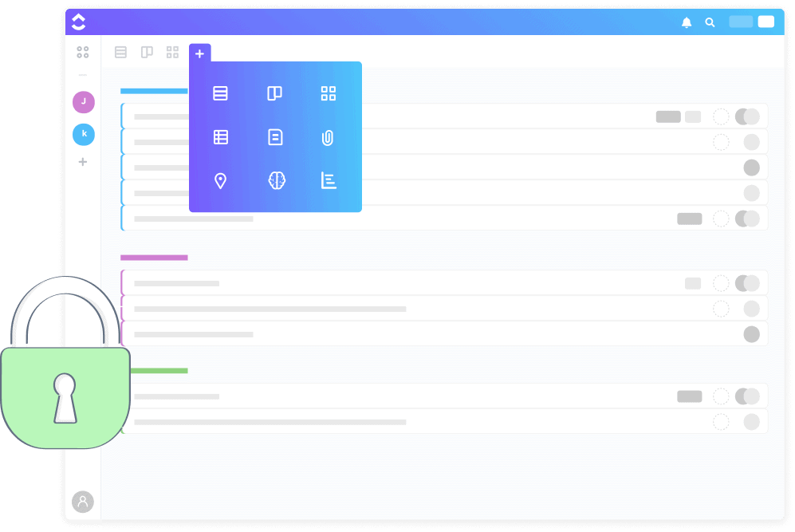The image size is (795, 532).
Task: Pick the Doc view icon in the popup
Action: (x=275, y=137)
